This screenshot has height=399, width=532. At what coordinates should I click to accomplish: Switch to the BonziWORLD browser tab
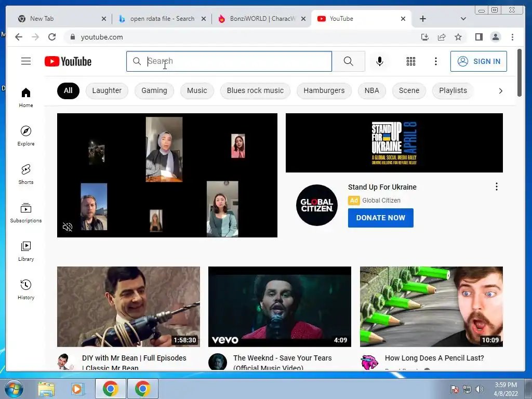[x=261, y=19]
